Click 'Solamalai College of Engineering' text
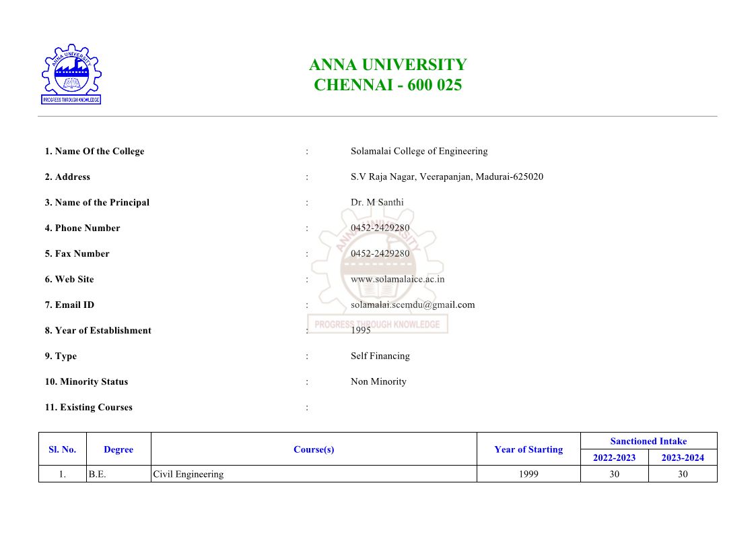Viewport: 756px width, 535px height. tap(419, 151)
